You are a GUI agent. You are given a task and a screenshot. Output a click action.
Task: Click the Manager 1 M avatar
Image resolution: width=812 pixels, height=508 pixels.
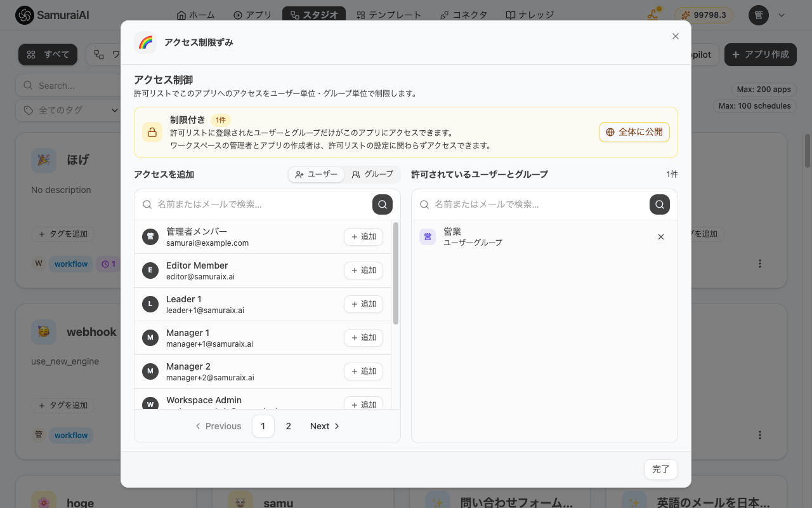tap(150, 337)
